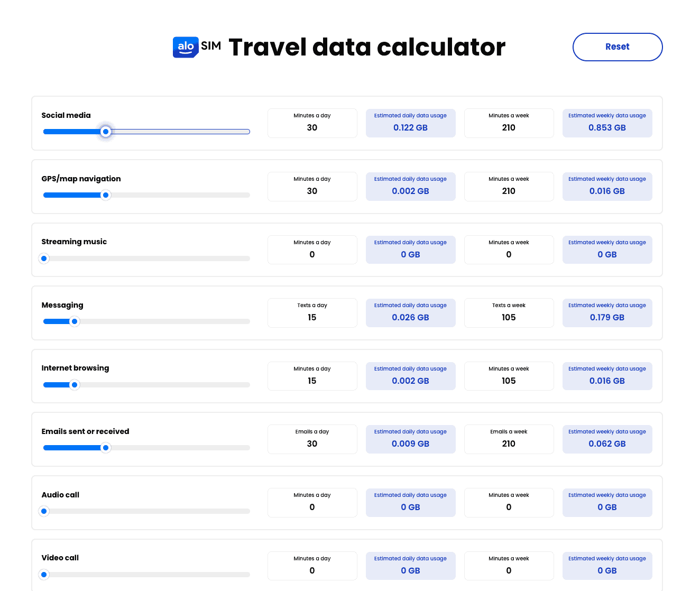Edit Social media minutes a day field
This screenshot has width=700, height=591.
pos(312,127)
